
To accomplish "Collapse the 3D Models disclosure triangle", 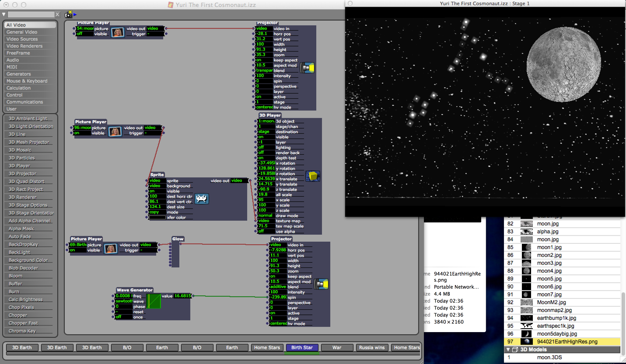I will click(x=508, y=349).
